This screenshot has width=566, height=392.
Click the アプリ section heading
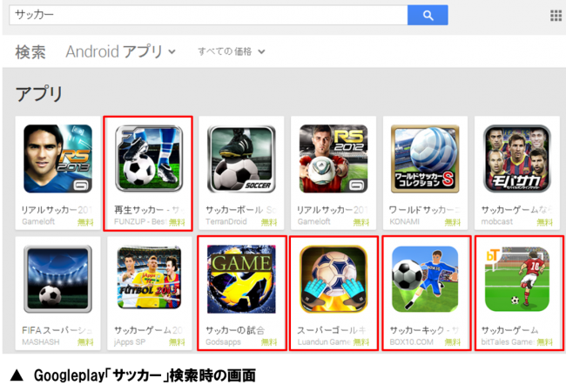click(x=39, y=94)
